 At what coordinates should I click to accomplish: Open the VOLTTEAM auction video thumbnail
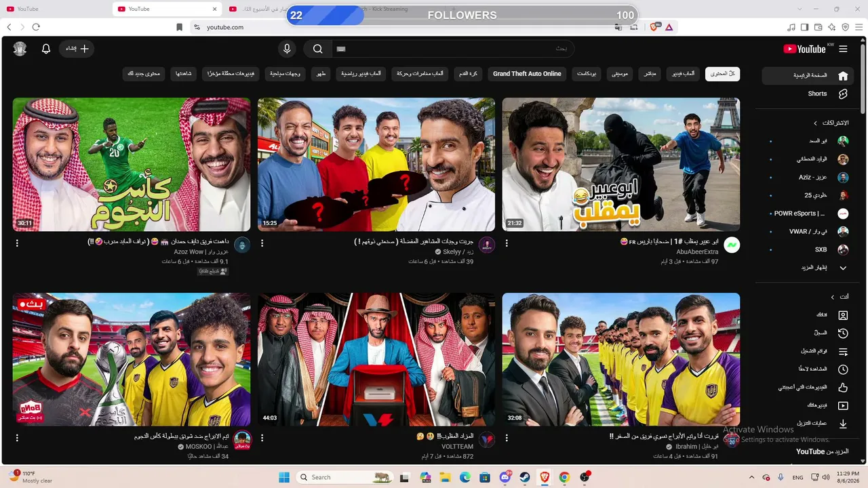point(376,359)
